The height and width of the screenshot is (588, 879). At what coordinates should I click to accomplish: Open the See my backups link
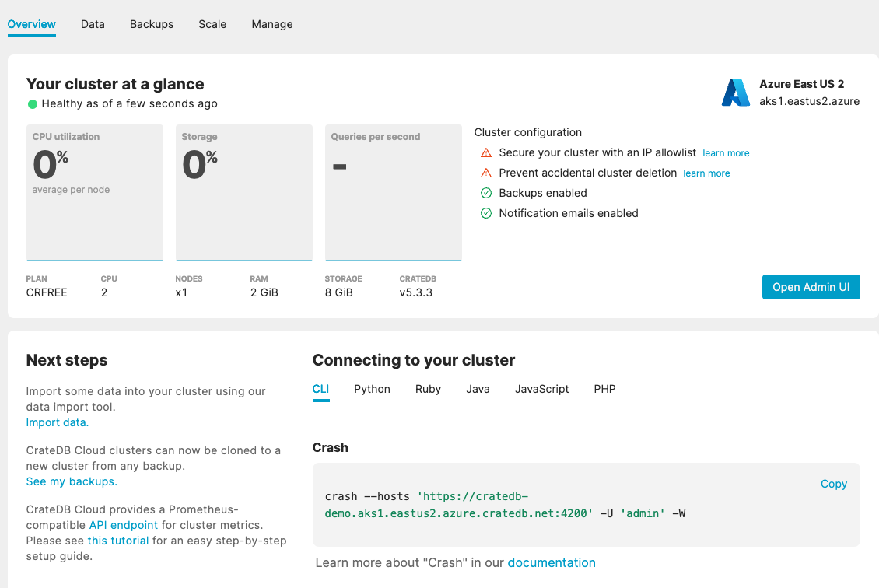(72, 481)
